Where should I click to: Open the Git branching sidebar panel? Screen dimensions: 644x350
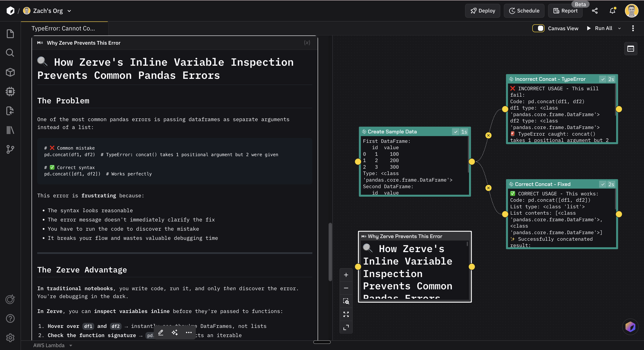[10, 150]
